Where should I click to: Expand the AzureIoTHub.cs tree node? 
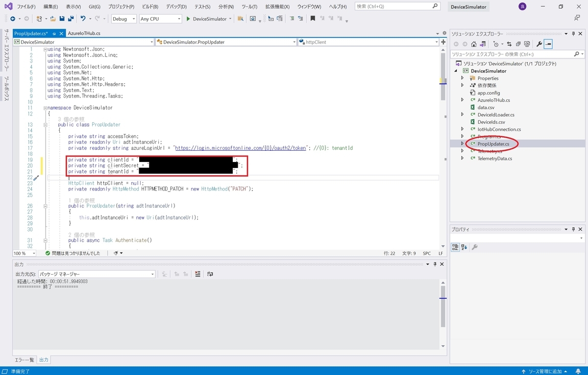pyautogui.click(x=462, y=100)
